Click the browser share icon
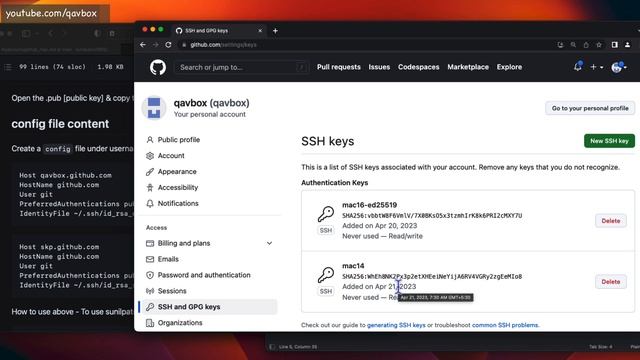The width and height of the screenshot is (640, 360). [x=586, y=45]
